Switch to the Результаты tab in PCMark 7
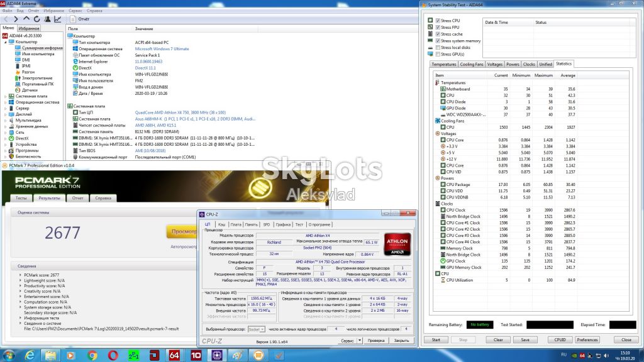 click(x=49, y=198)
